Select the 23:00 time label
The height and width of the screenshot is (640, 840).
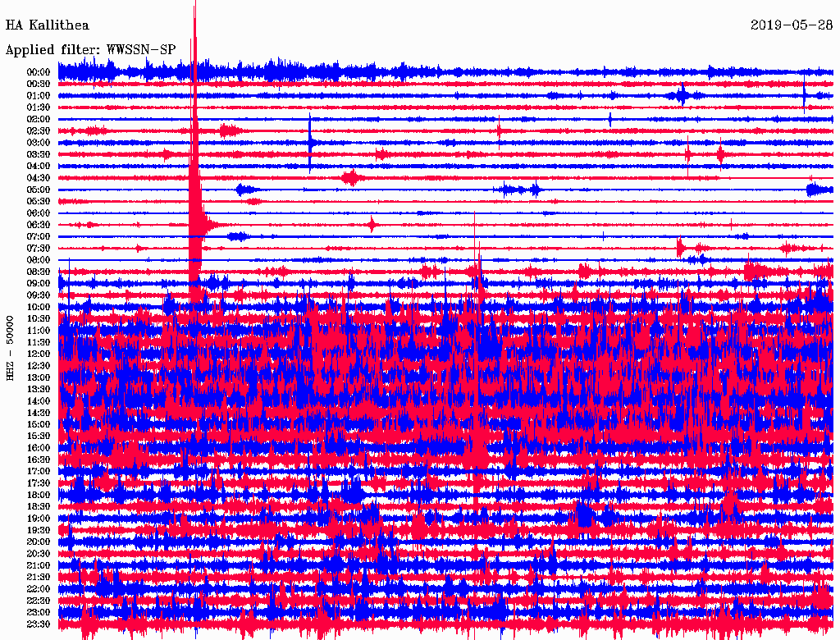tap(39, 613)
